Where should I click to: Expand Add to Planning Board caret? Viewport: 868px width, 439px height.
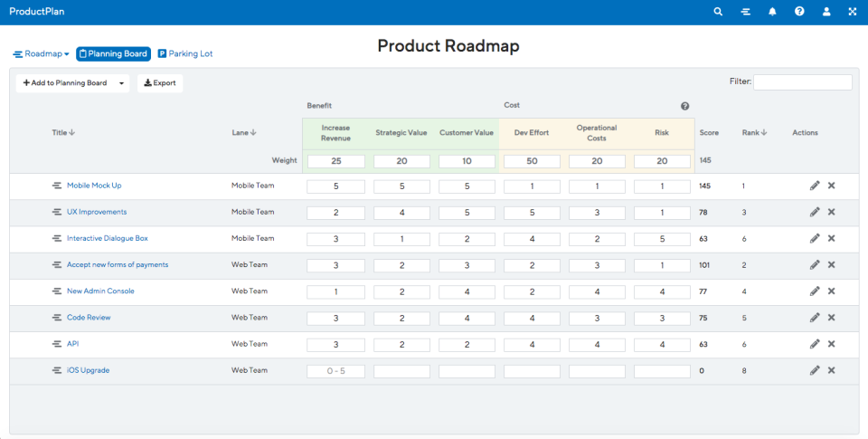[x=121, y=83]
